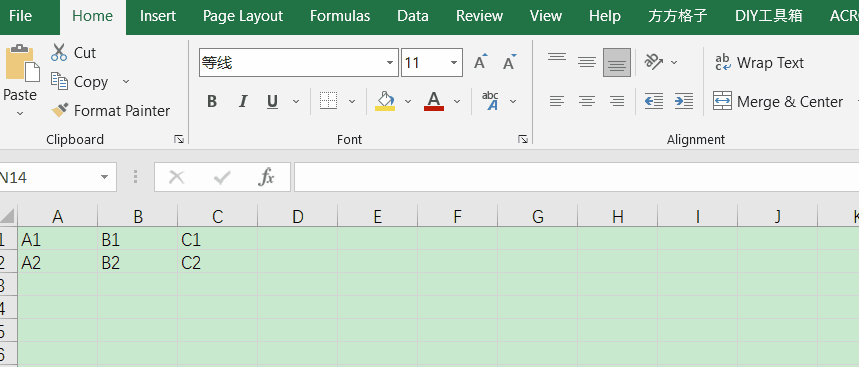Viewport: 859px width, 367px height.
Task: Select all cells via corner triangle
Action: (8, 216)
